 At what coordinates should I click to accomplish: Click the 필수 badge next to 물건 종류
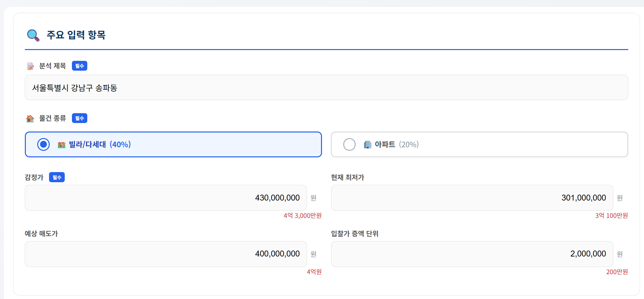79,118
